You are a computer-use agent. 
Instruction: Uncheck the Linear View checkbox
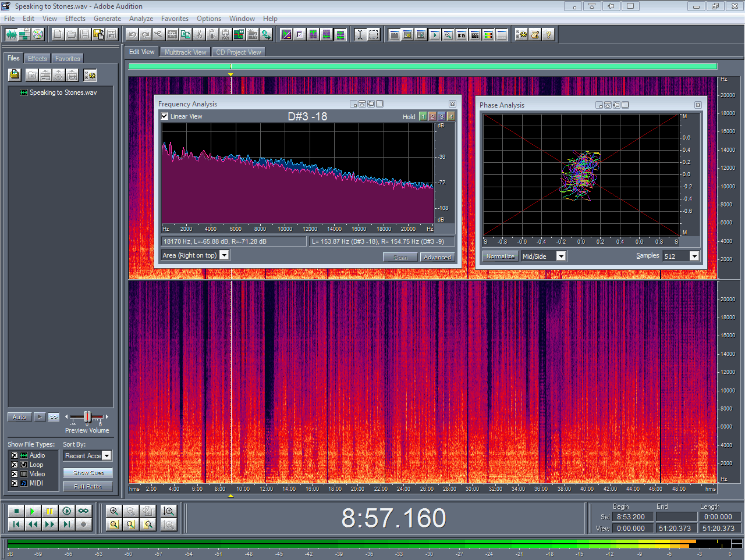[165, 116]
